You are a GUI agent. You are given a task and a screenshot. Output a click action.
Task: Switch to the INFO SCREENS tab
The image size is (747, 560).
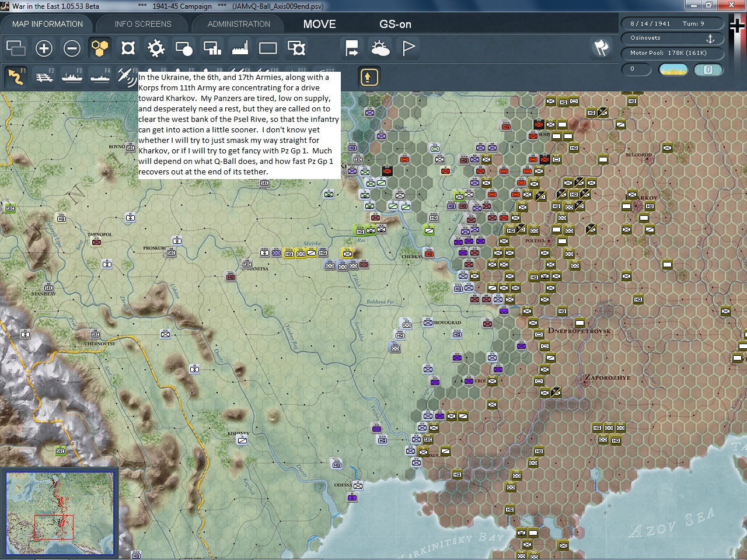143,24
